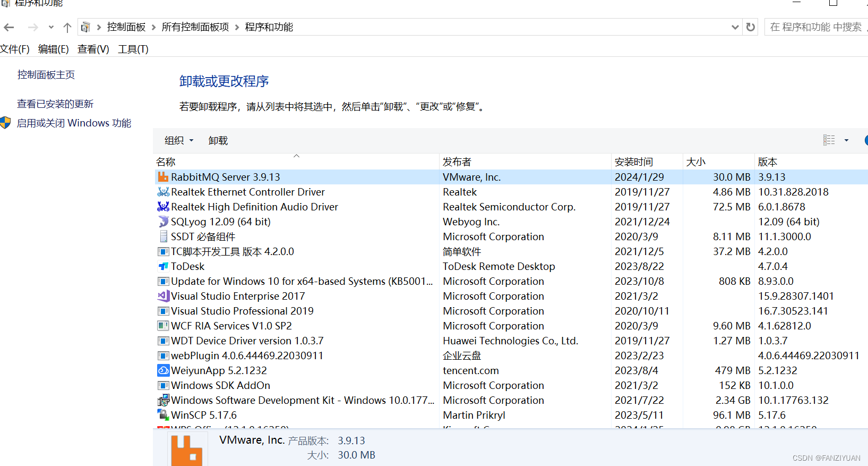The width and height of the screenshot is (868, 466).
Task: Sort by the 名称 column header
Action: pyautogui.click(x=296, y=162)
